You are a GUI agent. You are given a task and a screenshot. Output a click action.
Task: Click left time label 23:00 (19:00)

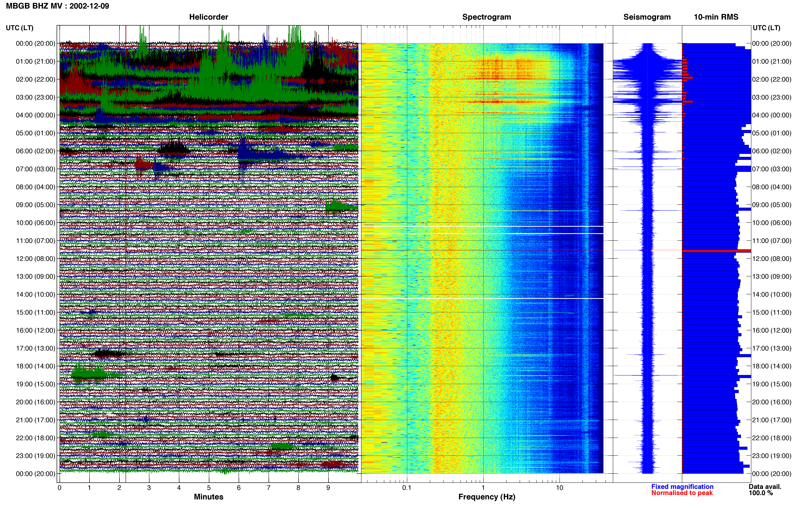click(36, 456)
